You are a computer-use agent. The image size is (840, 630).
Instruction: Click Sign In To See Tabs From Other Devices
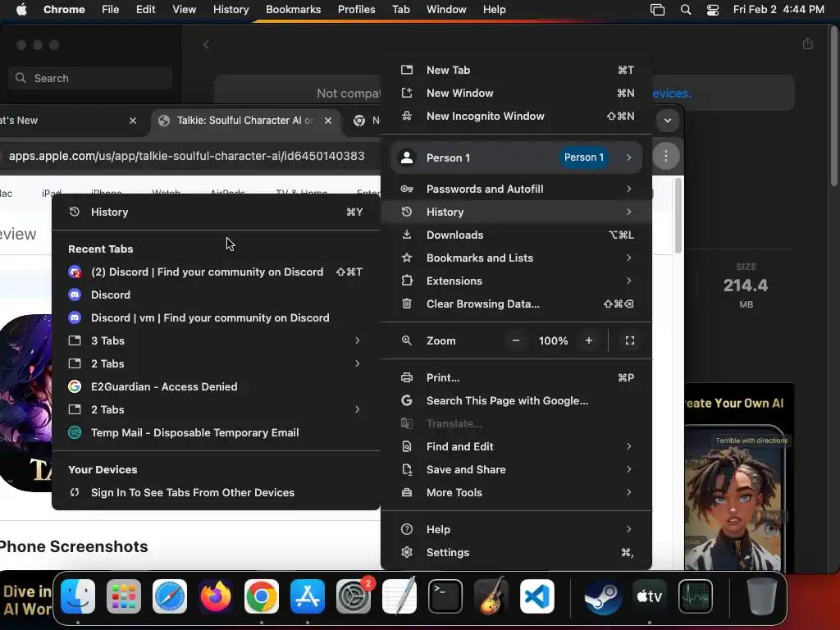click(x=216, y=493)
